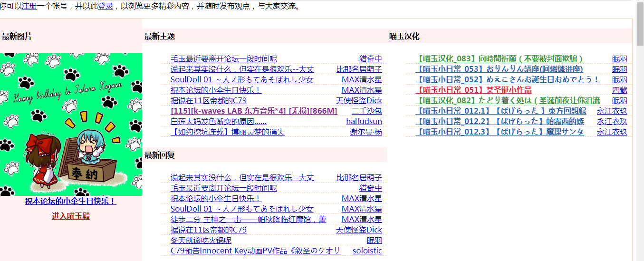Open the Tatara Kogasa birthday image
The image size is (644, 261).
coord(71,125)
